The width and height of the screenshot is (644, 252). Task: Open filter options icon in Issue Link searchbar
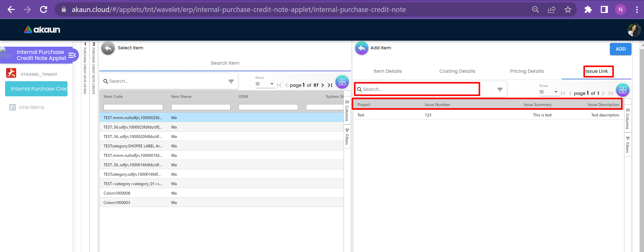[x=500, y=90]
